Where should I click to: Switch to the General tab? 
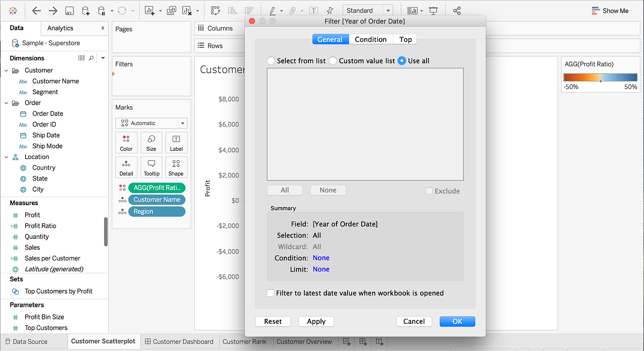tap(330, 39)
